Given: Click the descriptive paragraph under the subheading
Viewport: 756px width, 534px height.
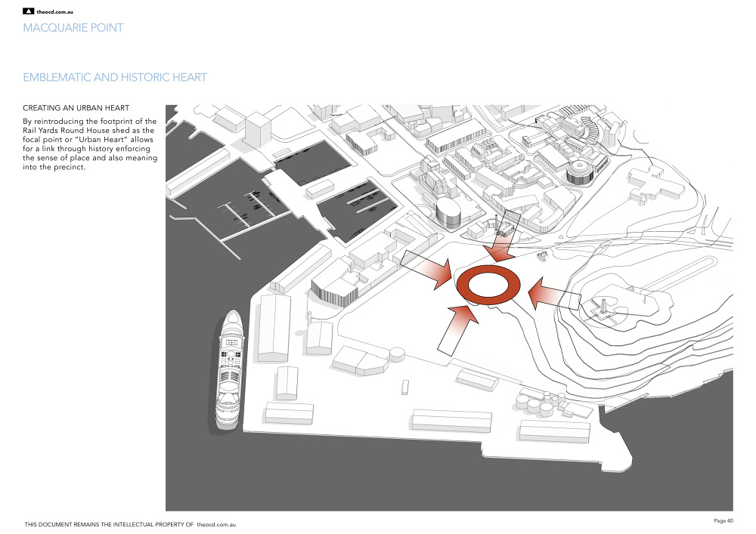Looking at the screenshot, I should [x=90, y=145].
